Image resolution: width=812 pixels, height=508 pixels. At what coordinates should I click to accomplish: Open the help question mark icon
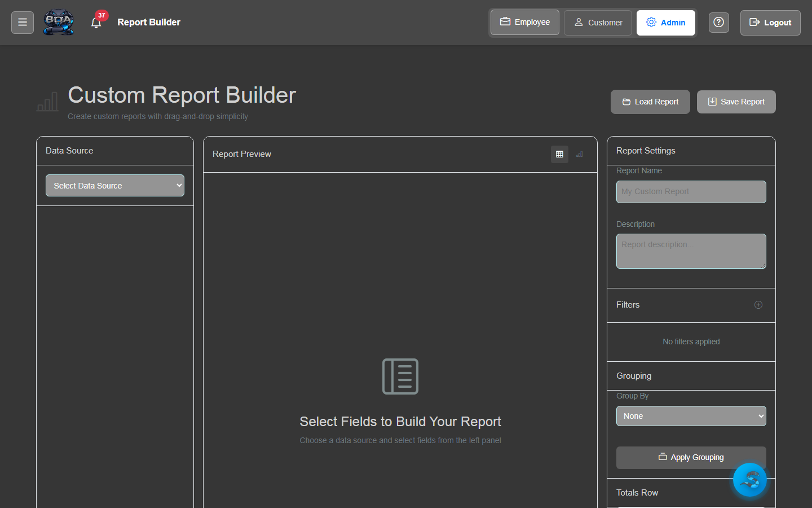coord(718,23)
